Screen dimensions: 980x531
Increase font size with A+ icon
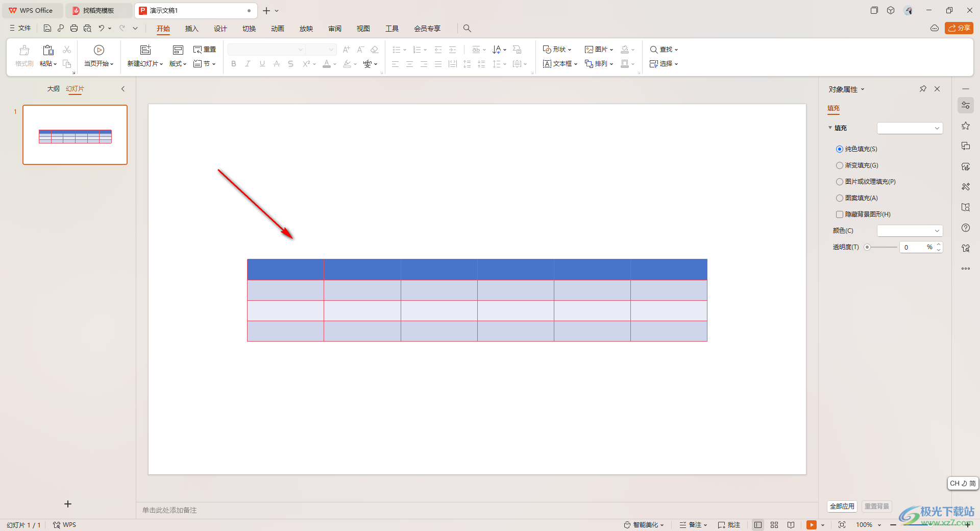tap(347, 50)
